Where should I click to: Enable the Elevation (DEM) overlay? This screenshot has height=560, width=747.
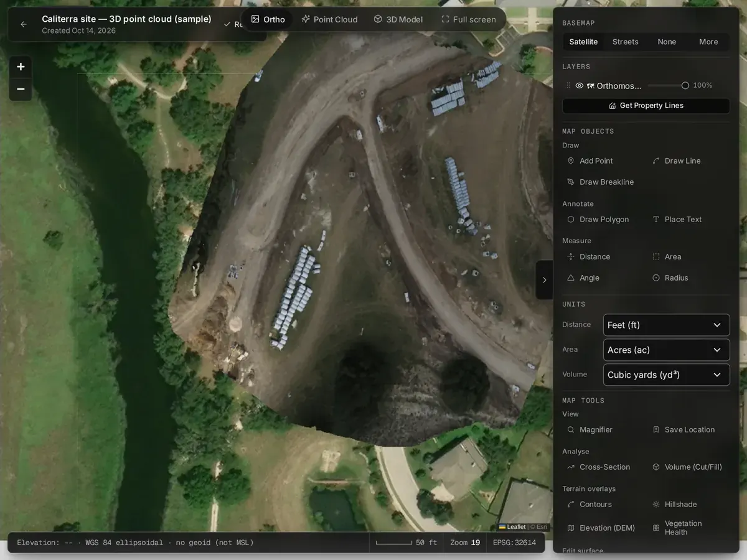[x=601, y=528]
